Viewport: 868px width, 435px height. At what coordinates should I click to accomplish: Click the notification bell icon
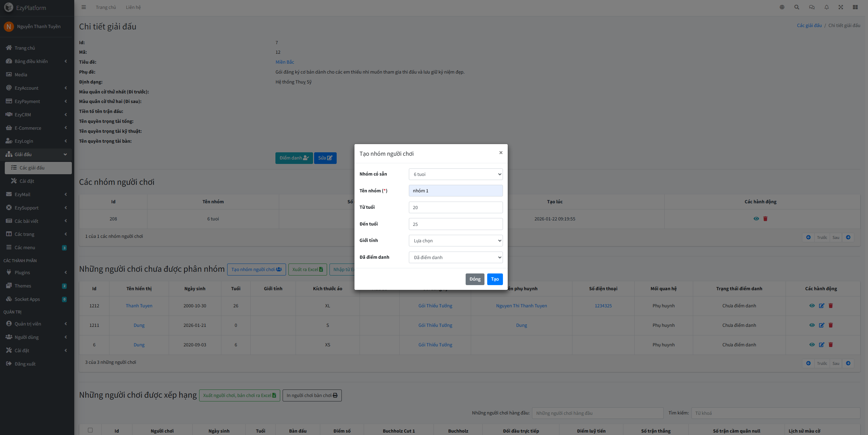point(827,7)
